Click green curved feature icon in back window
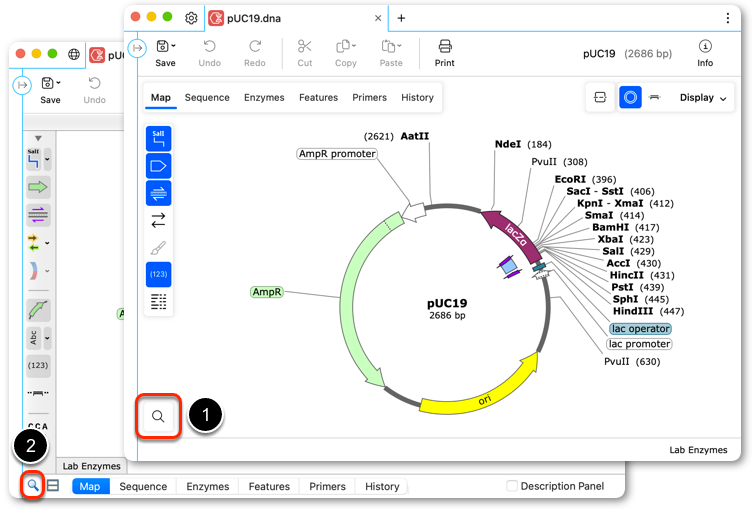Viewport: 752px width, 509px height. coord(38,310)
